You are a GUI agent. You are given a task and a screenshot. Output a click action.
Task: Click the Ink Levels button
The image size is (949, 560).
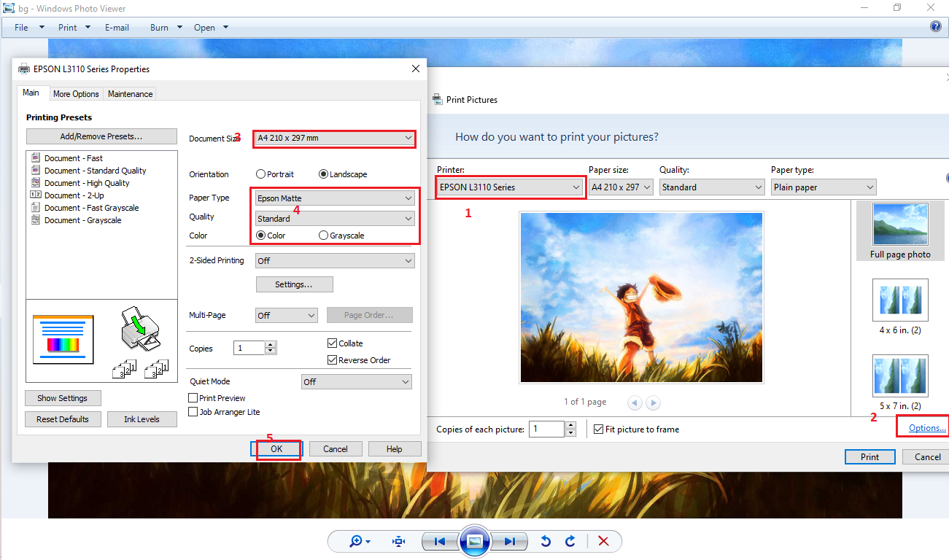142,419
